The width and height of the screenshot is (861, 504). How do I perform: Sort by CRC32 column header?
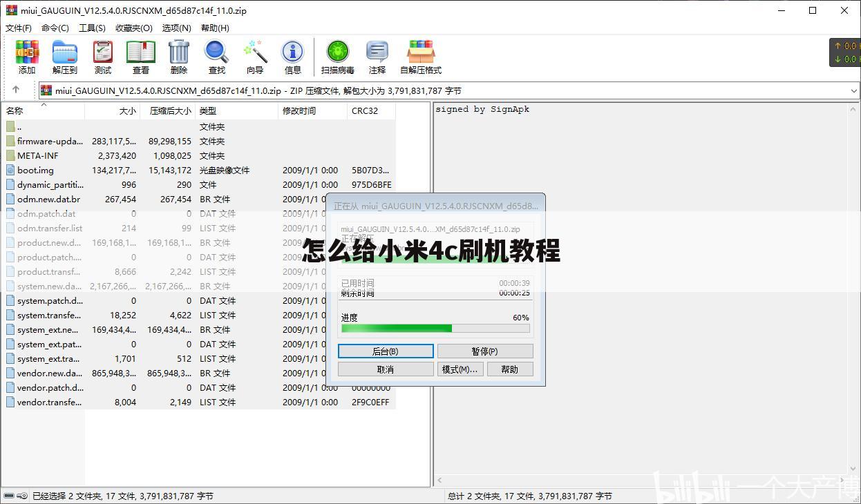[x=372, y=110]
